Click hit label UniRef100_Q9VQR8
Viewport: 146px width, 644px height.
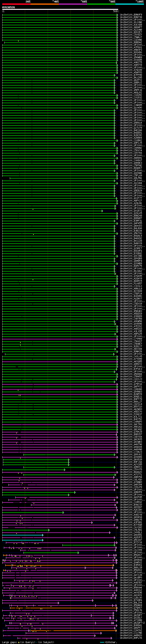pyautogui.click(x=131, y=259)
